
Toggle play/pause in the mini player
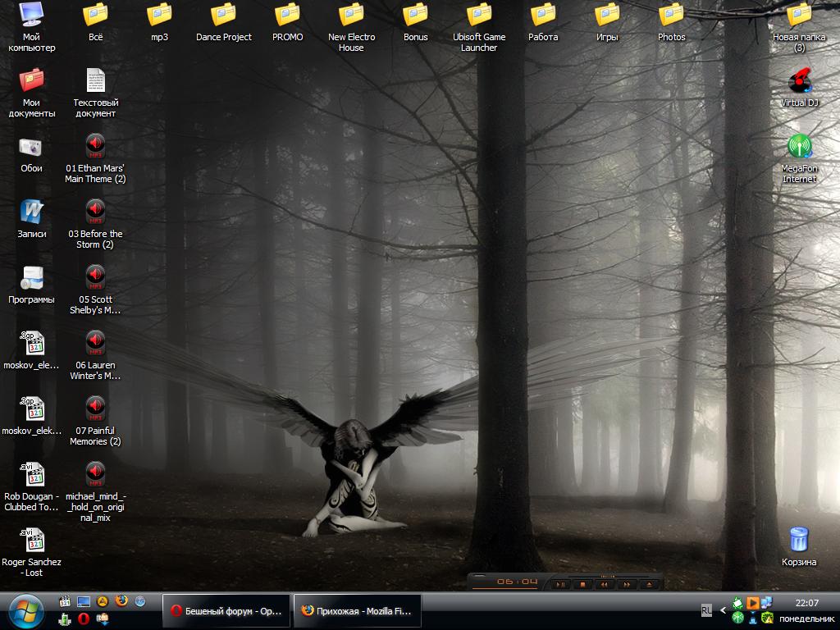click(560, 584)
